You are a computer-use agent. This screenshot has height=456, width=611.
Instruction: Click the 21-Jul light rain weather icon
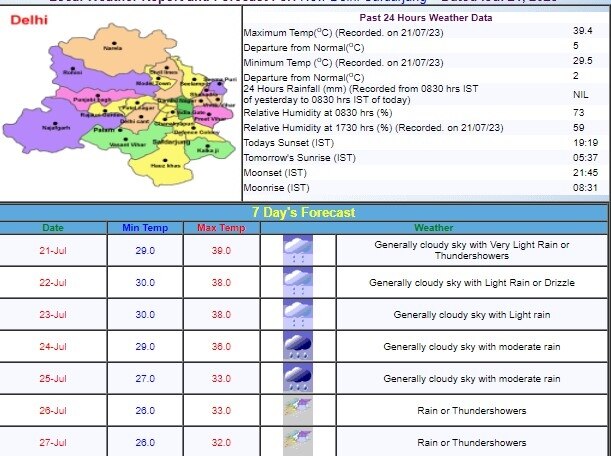(x=298, y=250)
